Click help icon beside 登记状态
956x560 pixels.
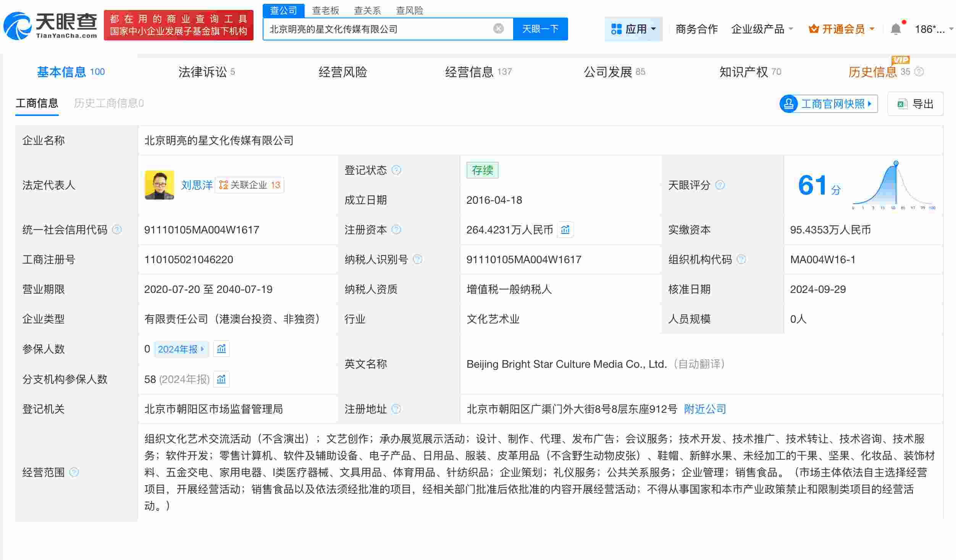click(396, 171)
